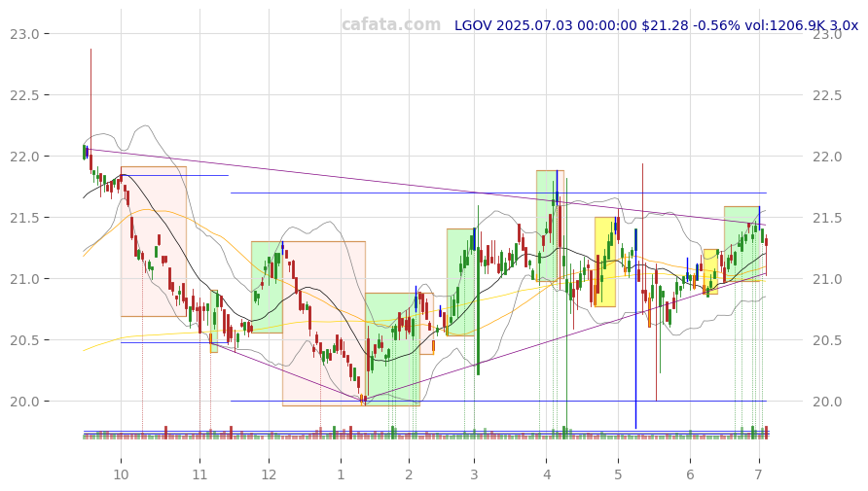This screenshot has height=491, width=868.
Task: Click left axis label 20.5
Action: pyautogui.click(x=24, y=340)
